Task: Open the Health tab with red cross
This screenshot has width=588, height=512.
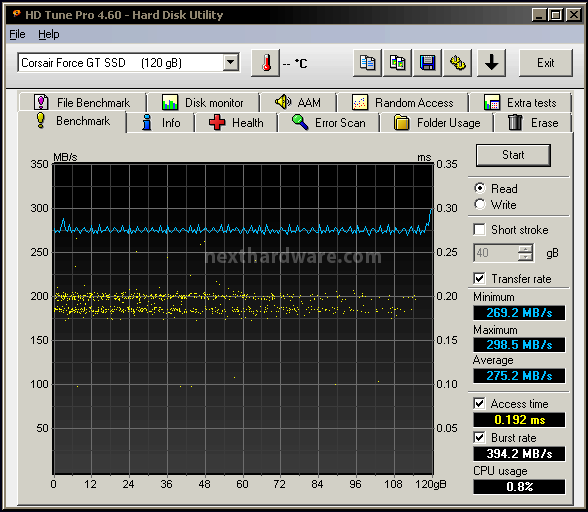Action: coord(236,123)
